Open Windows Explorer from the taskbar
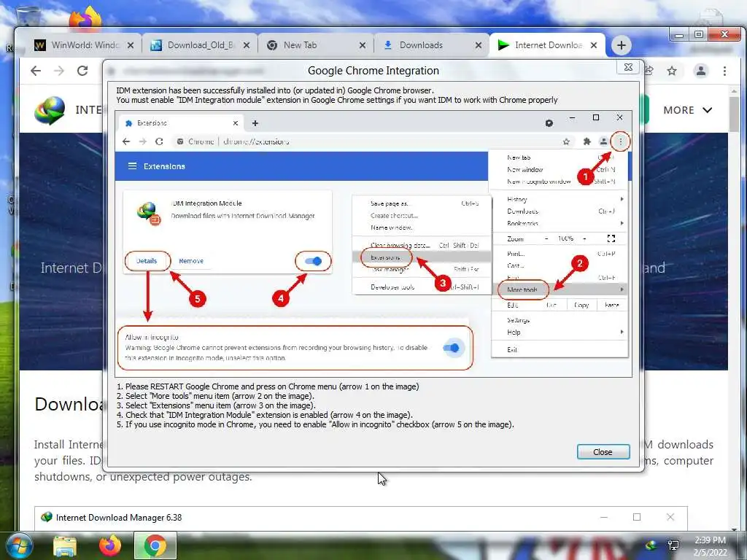Screen dimensions: 747x560 pyautogui.click(x=65, y=547)
